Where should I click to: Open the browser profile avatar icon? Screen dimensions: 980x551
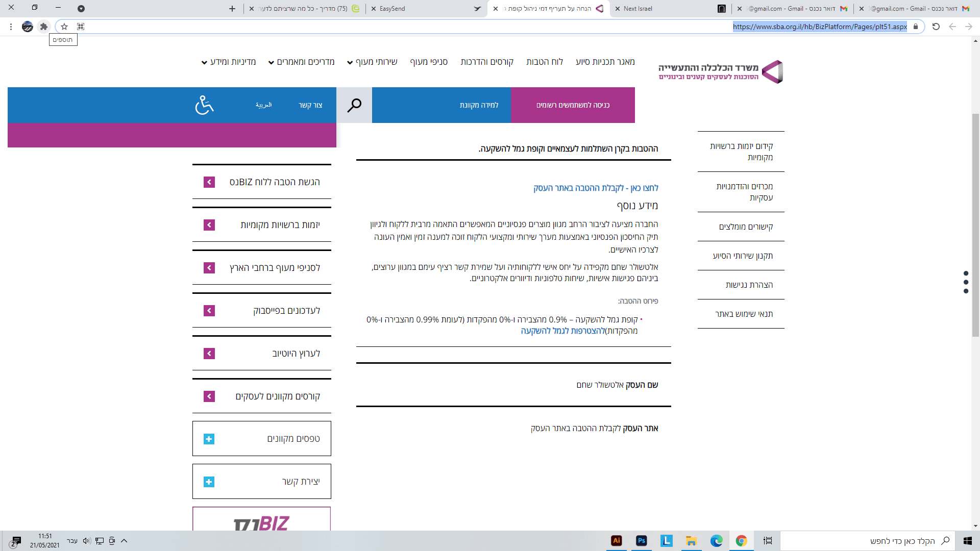[x=28, y=27]
